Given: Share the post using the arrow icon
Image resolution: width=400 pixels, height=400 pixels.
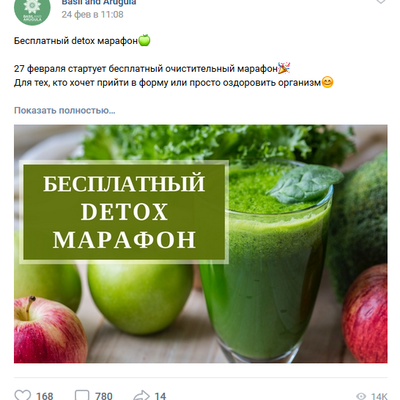Looking at the screenshot, I should pos(141,395).
